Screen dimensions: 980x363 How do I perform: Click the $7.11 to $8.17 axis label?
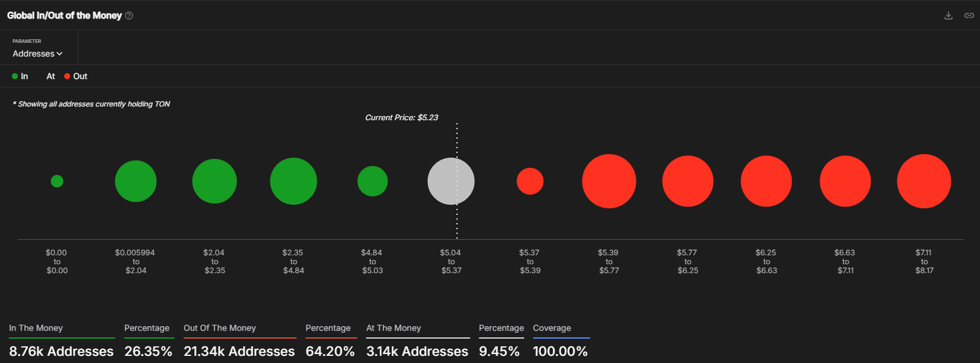[924, 261]
